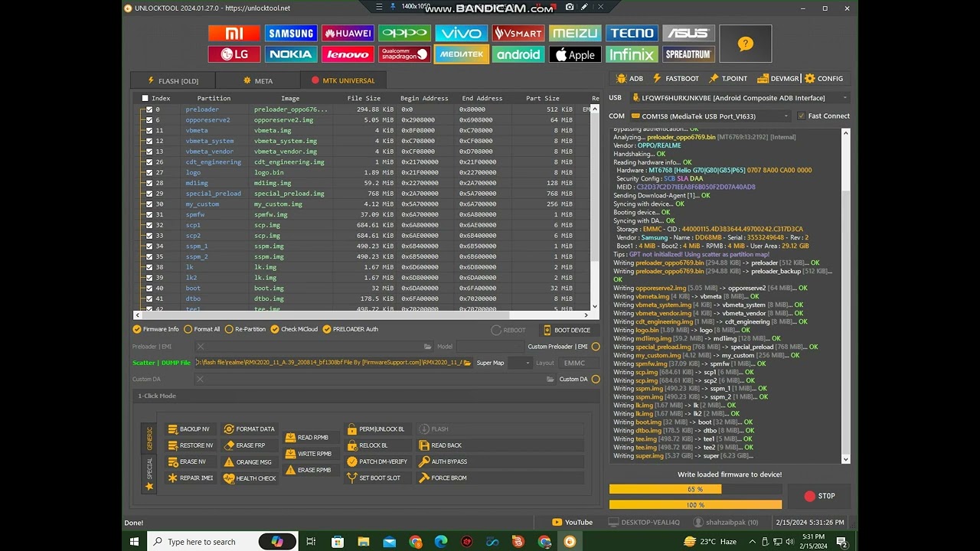The width and height of the screenshot is (980, 551).
Task: Select the Nokia brand icon
Action: tap(290, 54)
